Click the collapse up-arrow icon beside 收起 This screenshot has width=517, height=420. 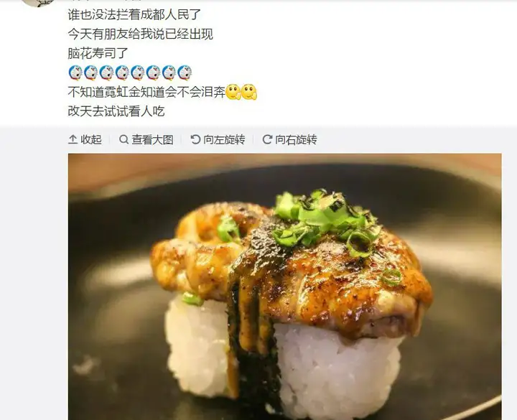(73, 139)
